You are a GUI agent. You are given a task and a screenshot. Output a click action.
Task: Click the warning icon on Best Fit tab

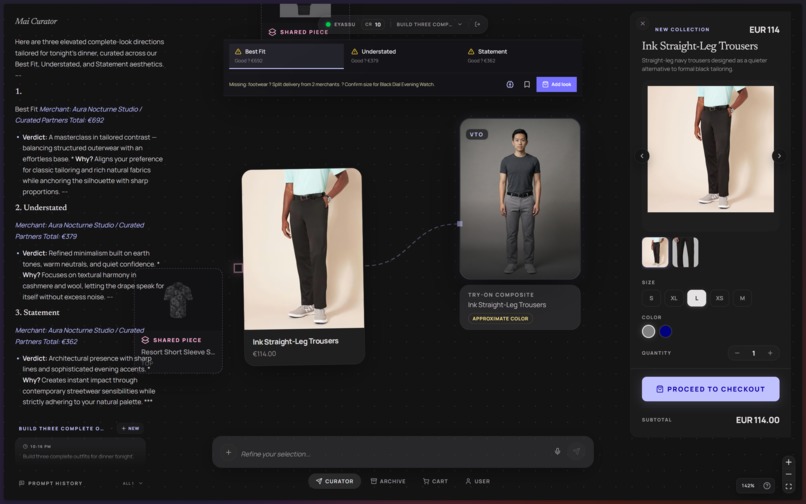238,51
